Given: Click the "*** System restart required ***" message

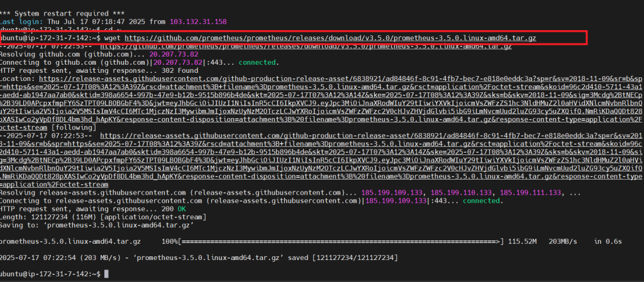Looking at the screenshot, I should tap(62, 14).
